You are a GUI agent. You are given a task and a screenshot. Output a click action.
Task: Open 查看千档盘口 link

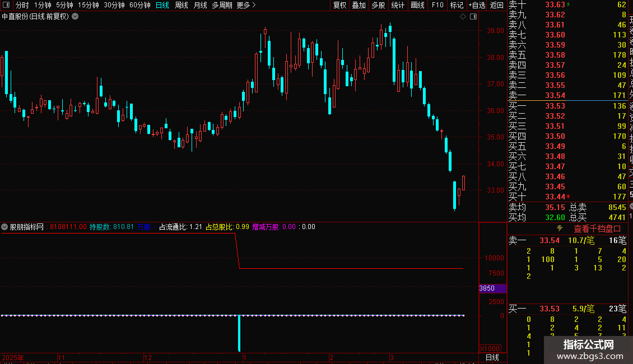pos(597,229)
